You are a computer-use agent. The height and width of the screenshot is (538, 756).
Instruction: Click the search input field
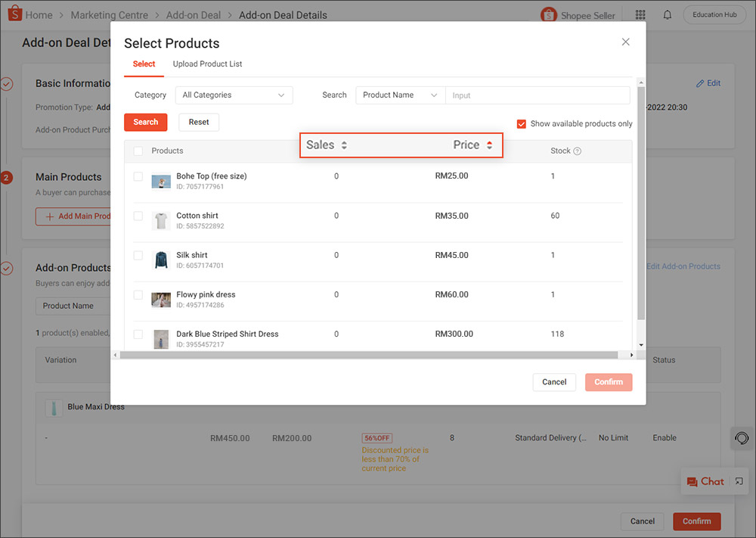538,95
